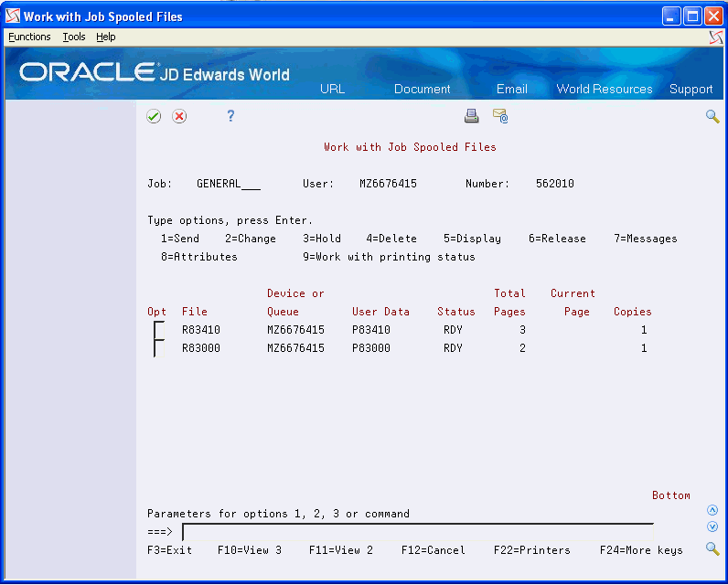The width and height of the screenshot is (728, 585).
Task: Click user data P83410
Action: click(371, 330)
